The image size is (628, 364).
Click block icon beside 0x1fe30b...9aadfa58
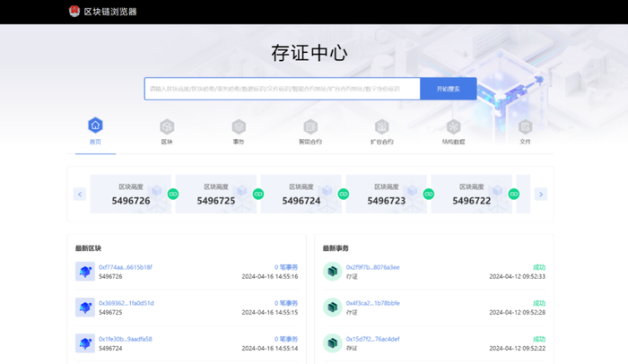pyautogui.click(x=85, y=343)
